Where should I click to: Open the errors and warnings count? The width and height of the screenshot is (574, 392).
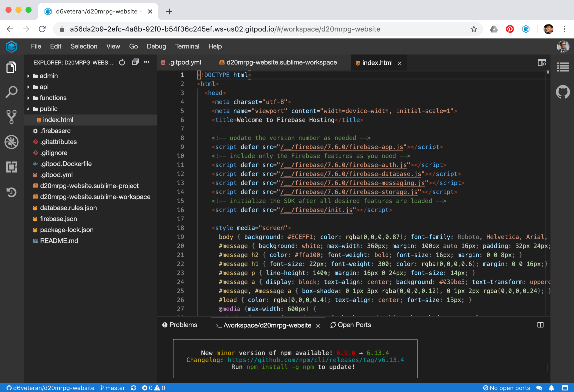point(154,388)
